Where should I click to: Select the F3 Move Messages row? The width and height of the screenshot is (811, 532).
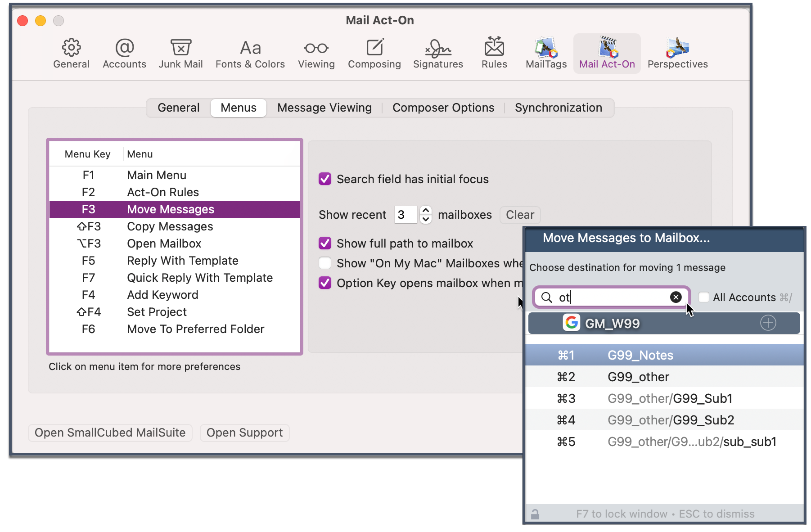[175, 209]
